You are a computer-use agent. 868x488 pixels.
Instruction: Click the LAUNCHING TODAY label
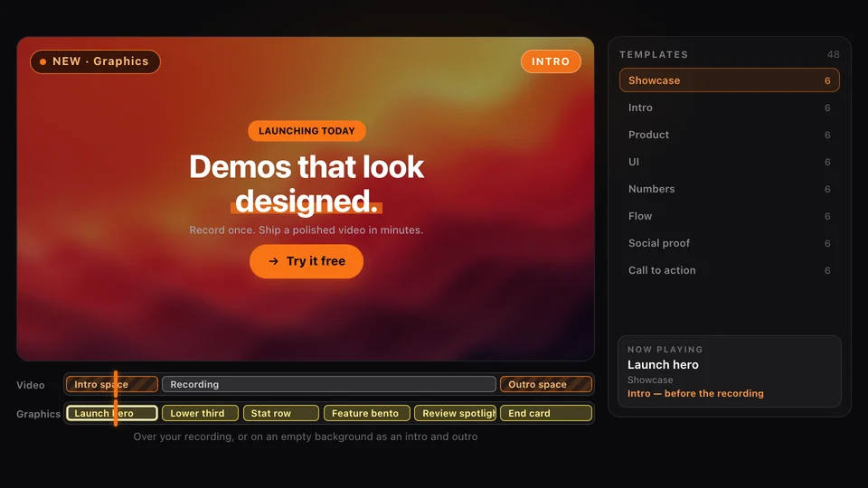tap(307, 130)
